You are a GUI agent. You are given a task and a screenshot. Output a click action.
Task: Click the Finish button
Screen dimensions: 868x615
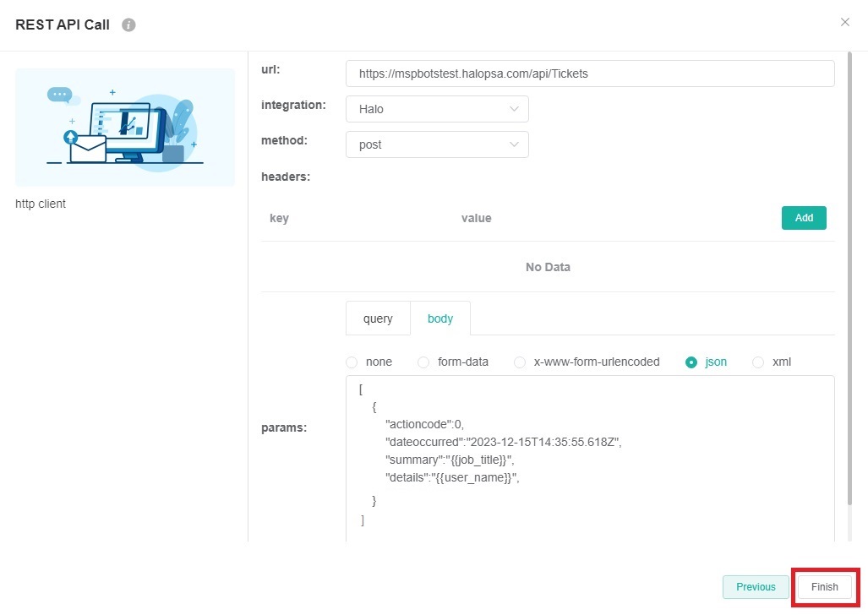(824, 587)
